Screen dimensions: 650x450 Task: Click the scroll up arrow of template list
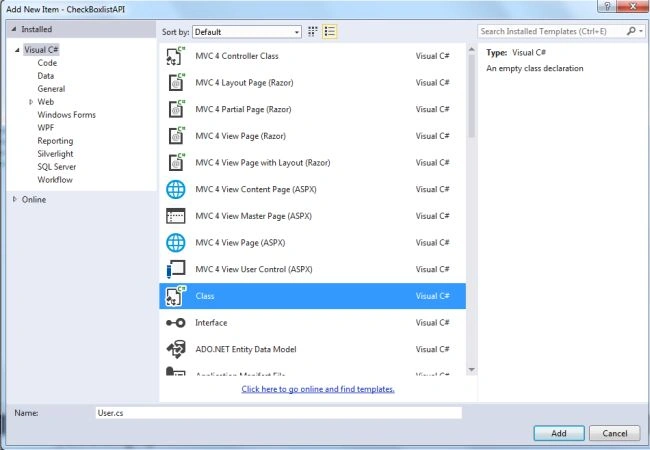471,49
